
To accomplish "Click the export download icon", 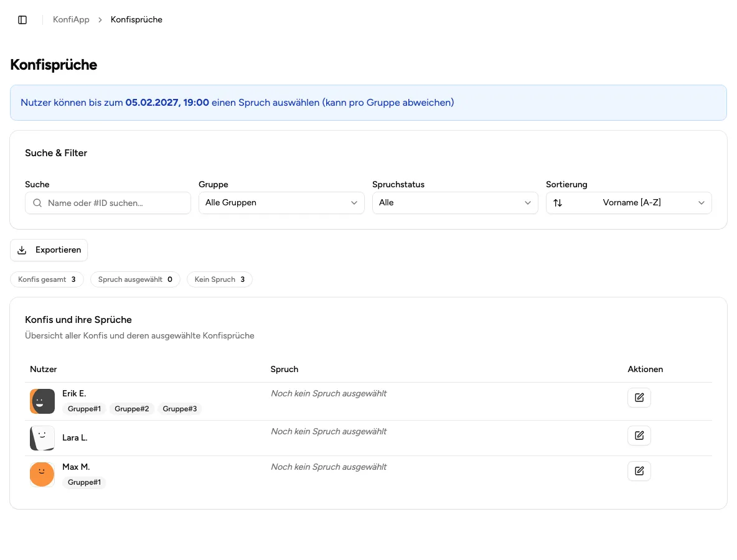I will click(22, 250).
